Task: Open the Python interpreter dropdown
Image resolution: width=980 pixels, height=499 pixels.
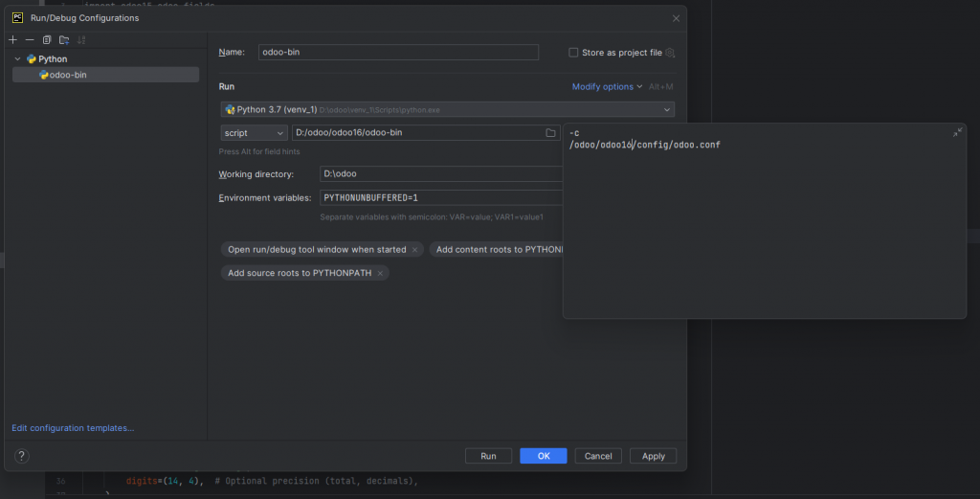Action: click(x=448, y=109)
